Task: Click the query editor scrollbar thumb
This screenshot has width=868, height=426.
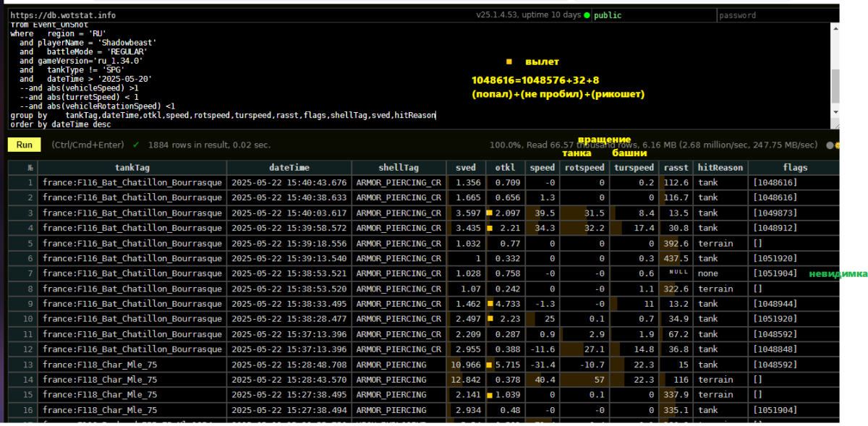Action: point(835,87)
